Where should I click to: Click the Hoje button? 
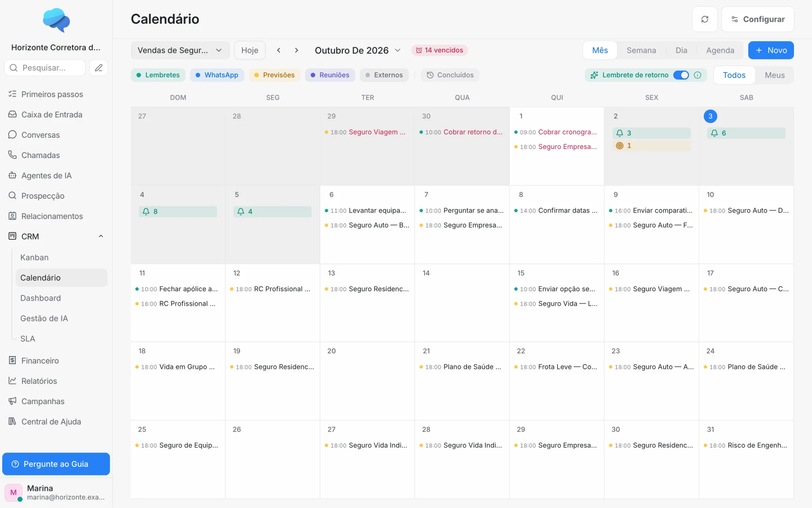pos(249,50)
